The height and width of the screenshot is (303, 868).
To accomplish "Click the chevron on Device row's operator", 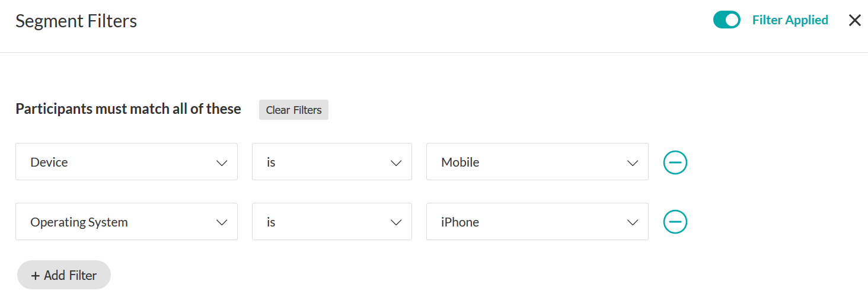I will tap(396, 162).
